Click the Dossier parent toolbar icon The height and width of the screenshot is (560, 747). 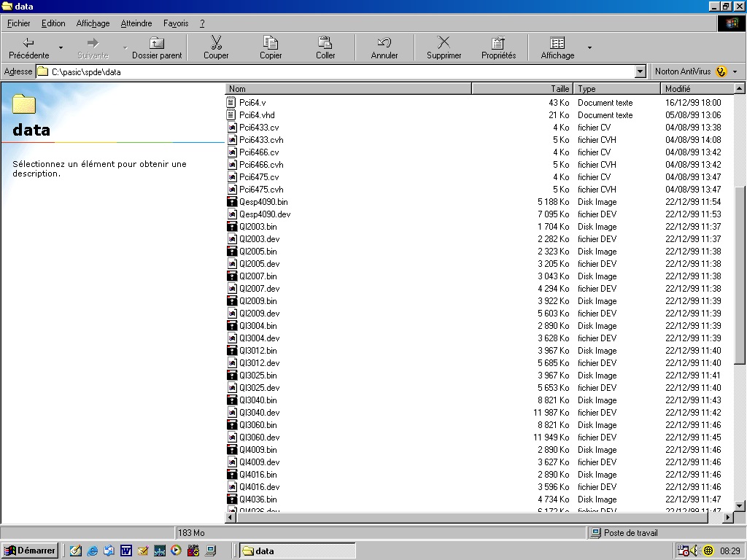pyautogui.click(x=157, y=48)
